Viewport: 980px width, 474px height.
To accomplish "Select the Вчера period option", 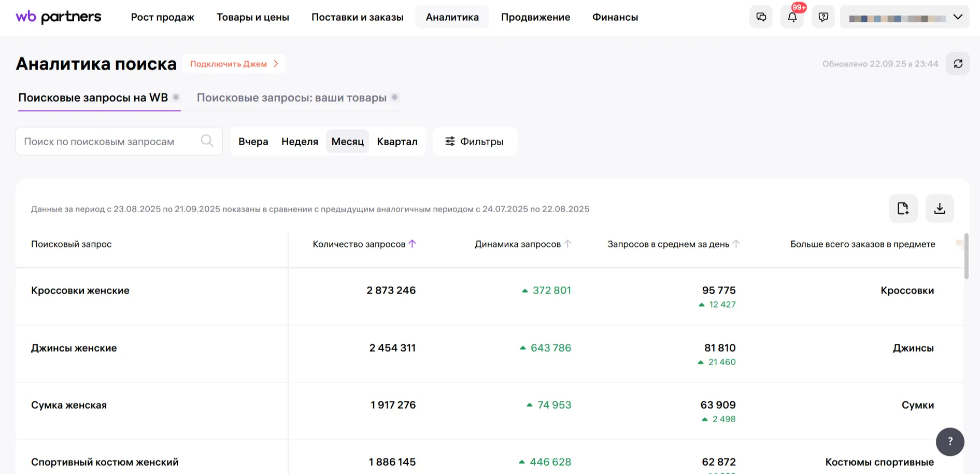I will 253,142.
